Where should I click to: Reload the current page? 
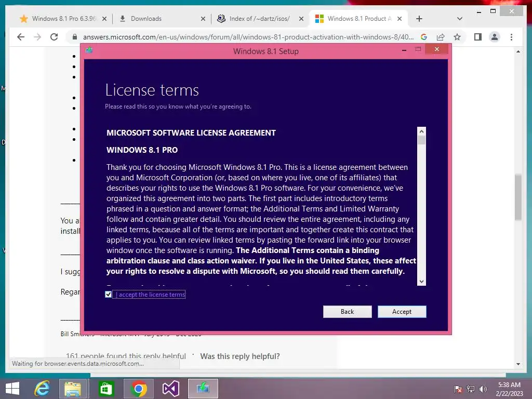pos(54,37)
